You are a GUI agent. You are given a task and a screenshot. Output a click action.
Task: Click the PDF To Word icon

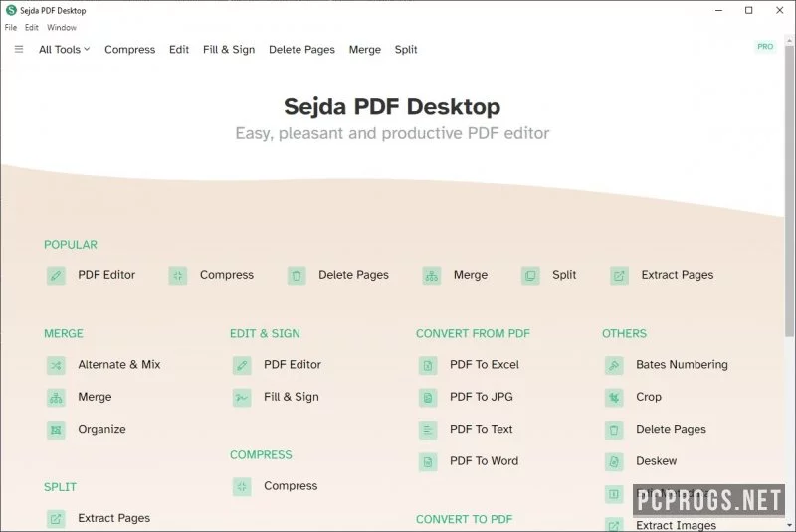coord(428,462)
